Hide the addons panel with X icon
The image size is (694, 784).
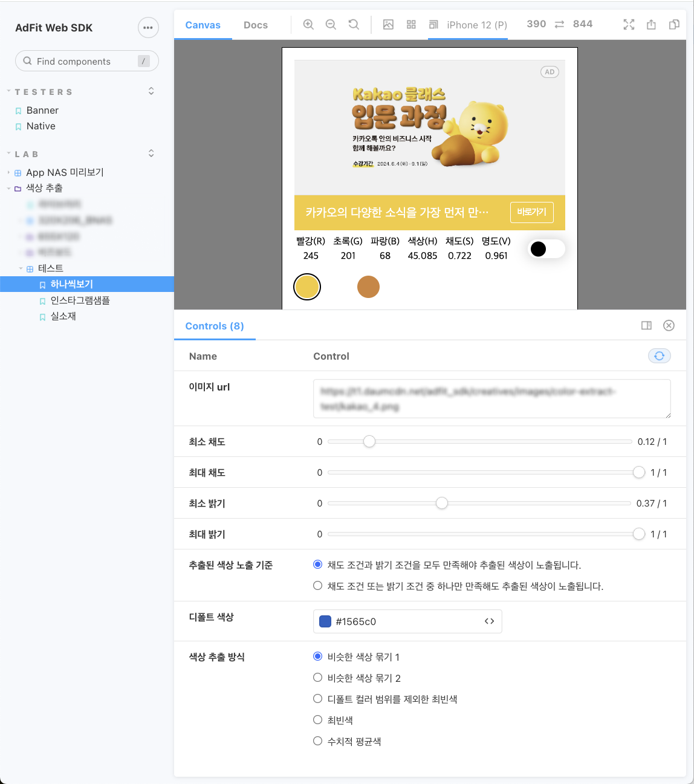point(669,325)
